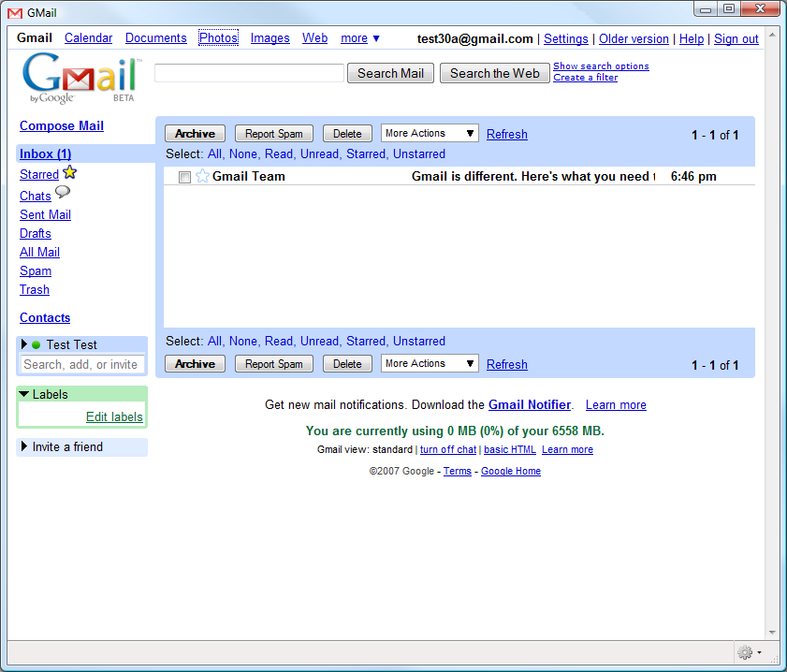This screenshot has height=672, width=787.
Task: Star the Gmail Team message
Action: (x=202, y=176)
